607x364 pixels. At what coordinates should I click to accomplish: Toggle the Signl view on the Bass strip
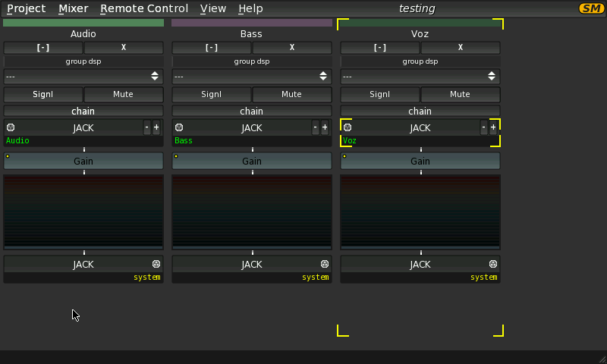[x=212, y=94]
